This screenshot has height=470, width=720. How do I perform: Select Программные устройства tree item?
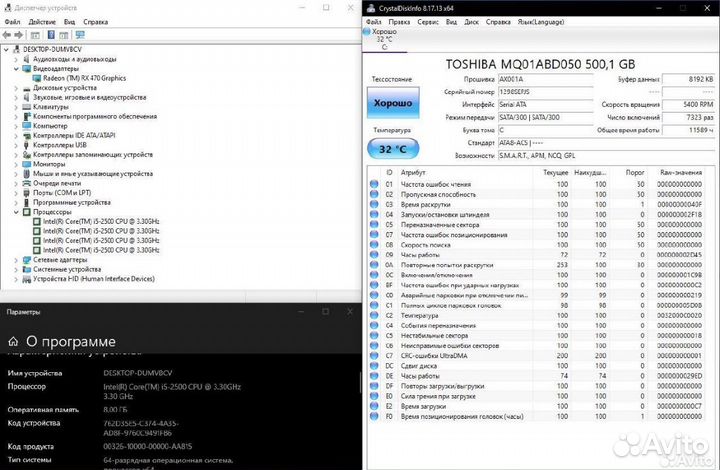click(x=72, y=202)
